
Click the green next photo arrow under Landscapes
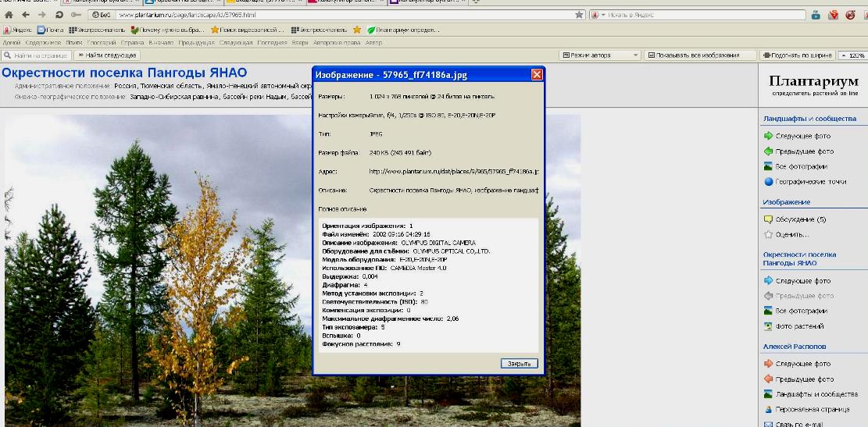768,136
